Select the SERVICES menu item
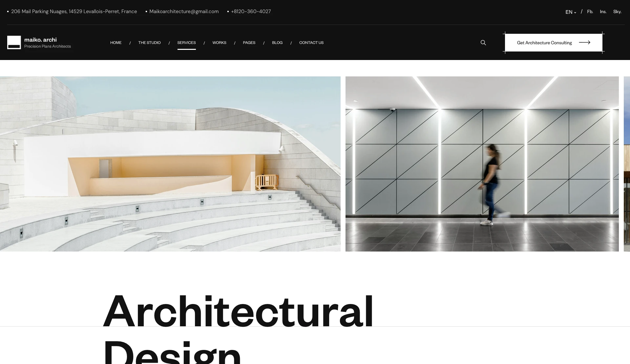This screenshot has height=364, width=630. point(186,43)
